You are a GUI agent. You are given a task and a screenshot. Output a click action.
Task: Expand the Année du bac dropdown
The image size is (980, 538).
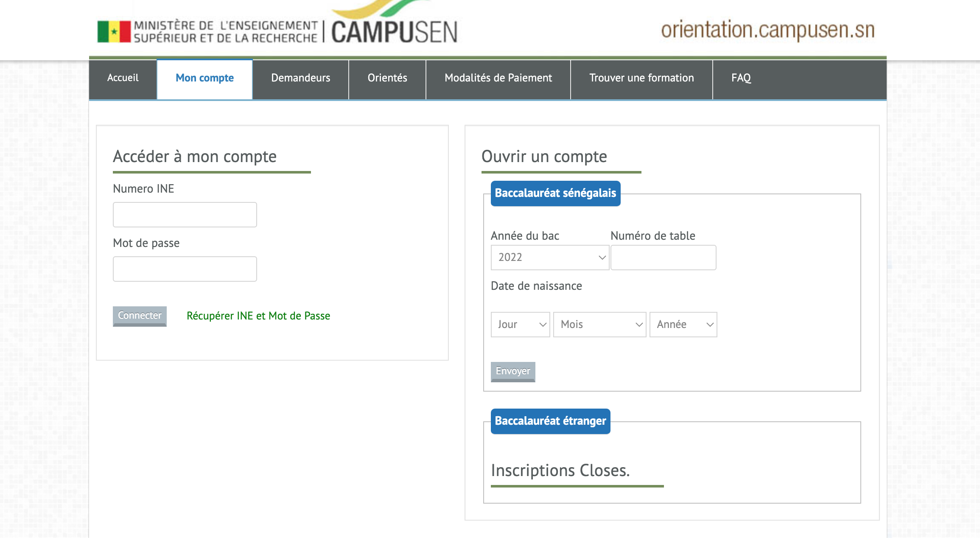(550, 258)
